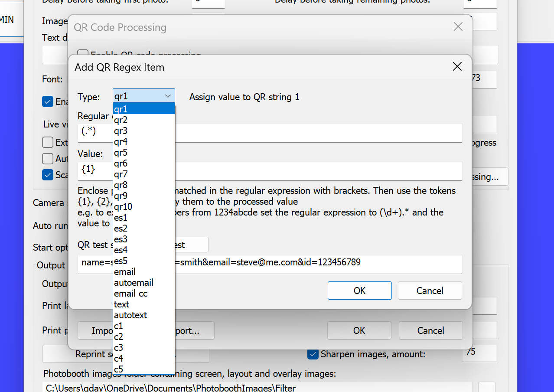Click OK in the Add QR Regex Item dialog
This screenshot has height=392, width=554.
[359, 291]
